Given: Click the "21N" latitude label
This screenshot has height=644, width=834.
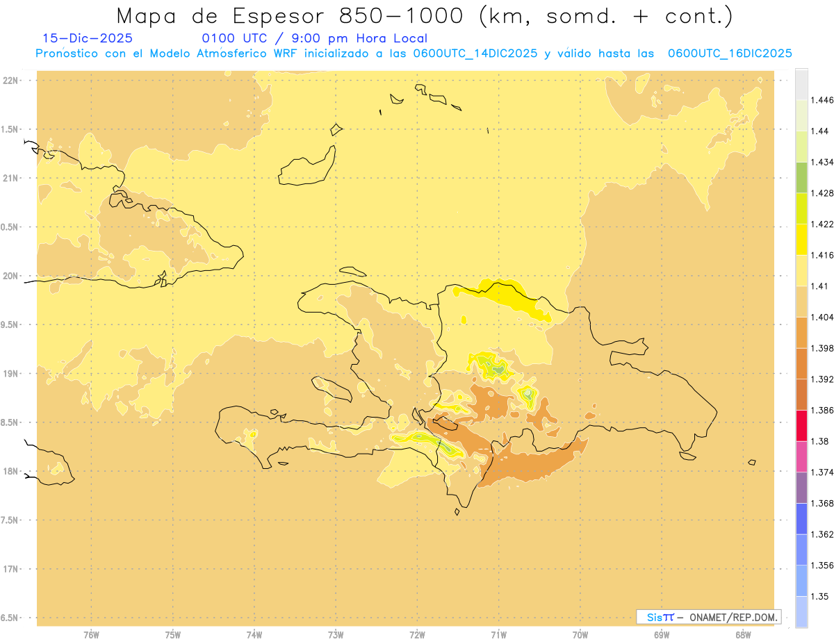Looking at the screenshot, I should pyautogui.click(x=10, y=179).
